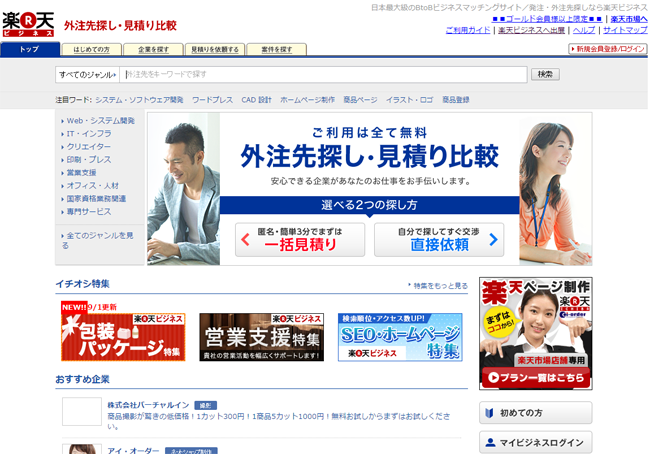Open 営業支援 category
This screenshot has width=650, height=454.
tap(81, 172)
